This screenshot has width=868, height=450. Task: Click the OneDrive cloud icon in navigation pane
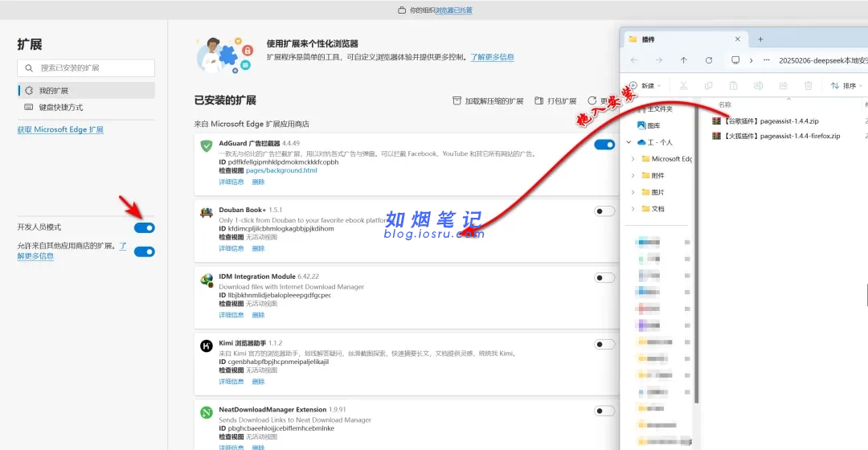[x=641, y=142]
